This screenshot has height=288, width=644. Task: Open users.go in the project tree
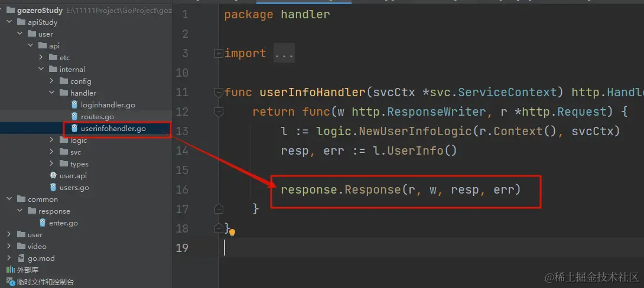click(74, 188)
